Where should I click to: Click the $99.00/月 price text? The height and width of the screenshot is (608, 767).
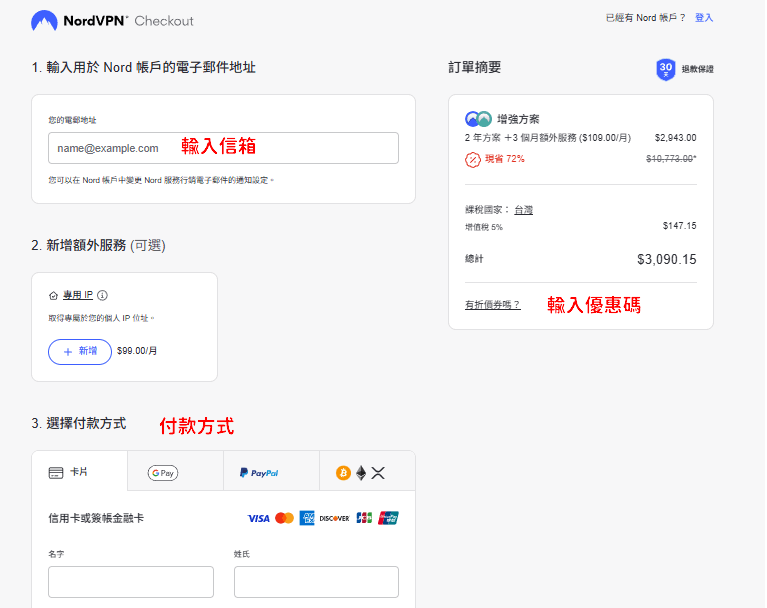137,351
